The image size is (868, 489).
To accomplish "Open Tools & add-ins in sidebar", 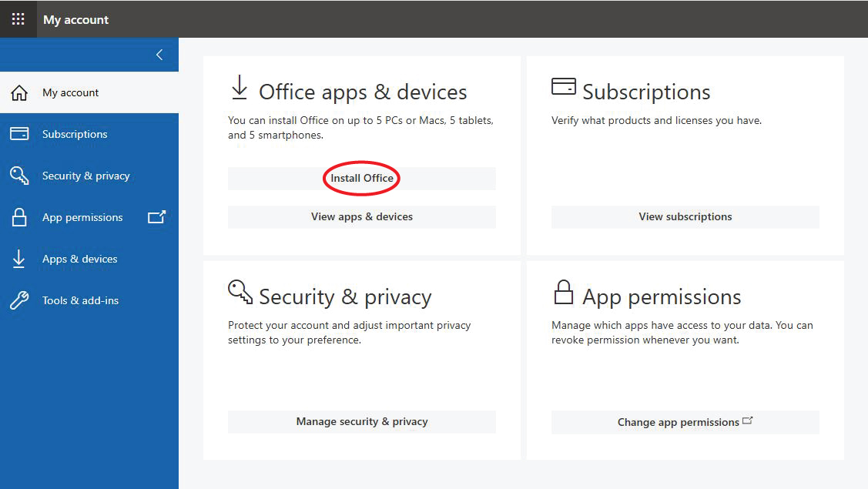I will 89,300.
